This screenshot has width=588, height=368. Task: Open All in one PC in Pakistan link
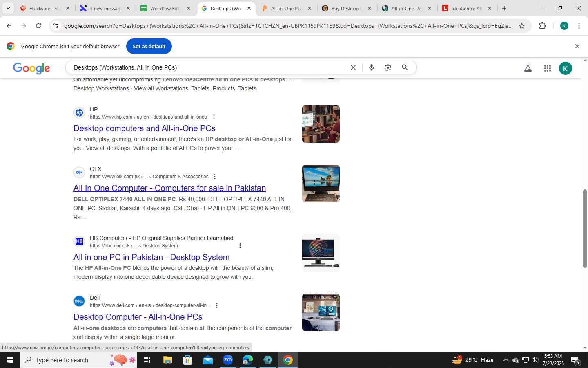pos(151,257)
